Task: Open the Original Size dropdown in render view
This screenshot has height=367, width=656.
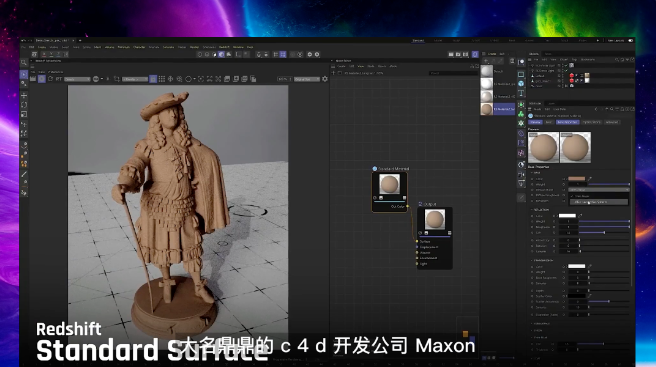Action: (x=307, y=79)
